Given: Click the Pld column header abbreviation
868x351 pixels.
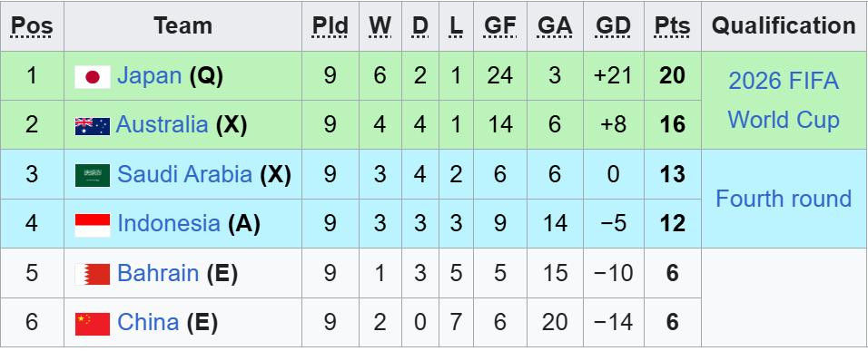Looking at the screenshot, I should click(x=330, y=26).
